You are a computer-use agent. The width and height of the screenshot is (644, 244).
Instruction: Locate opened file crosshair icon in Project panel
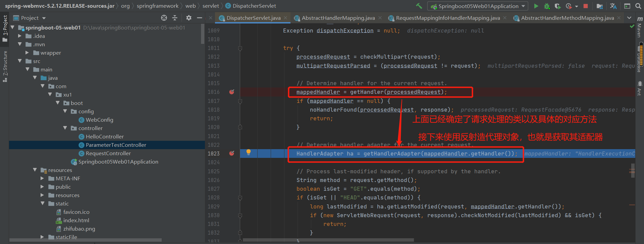(x=164, y=18)
